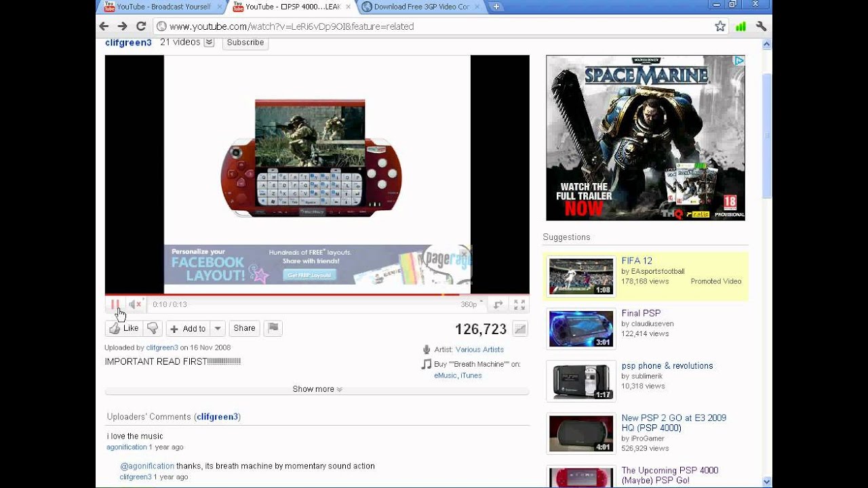Show video statistics chart icon

point(519,329)
